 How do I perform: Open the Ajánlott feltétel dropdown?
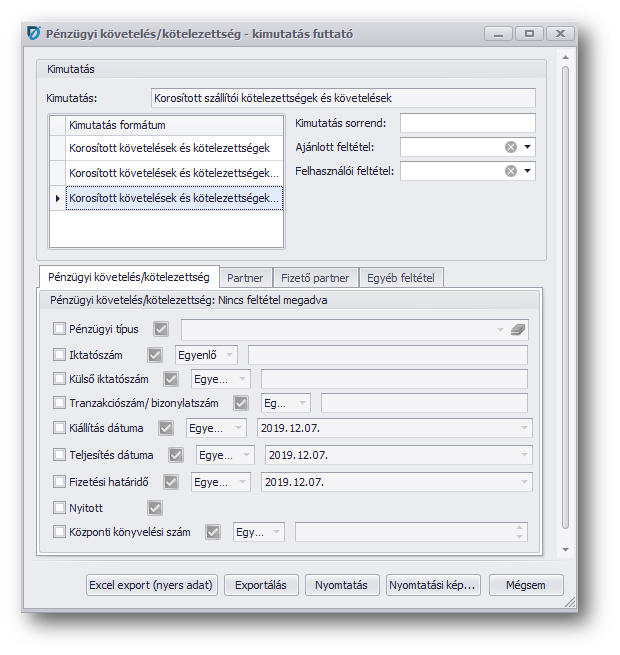tap(528, 147)
